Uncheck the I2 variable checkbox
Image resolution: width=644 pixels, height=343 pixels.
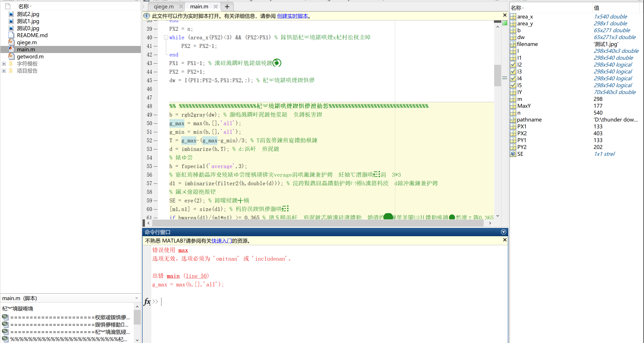point(513,64)
